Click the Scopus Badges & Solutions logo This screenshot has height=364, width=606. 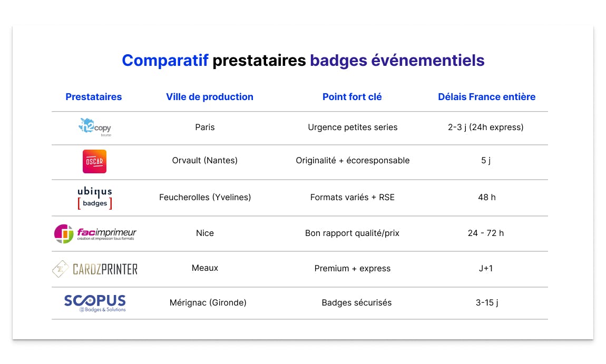(95, 303)
